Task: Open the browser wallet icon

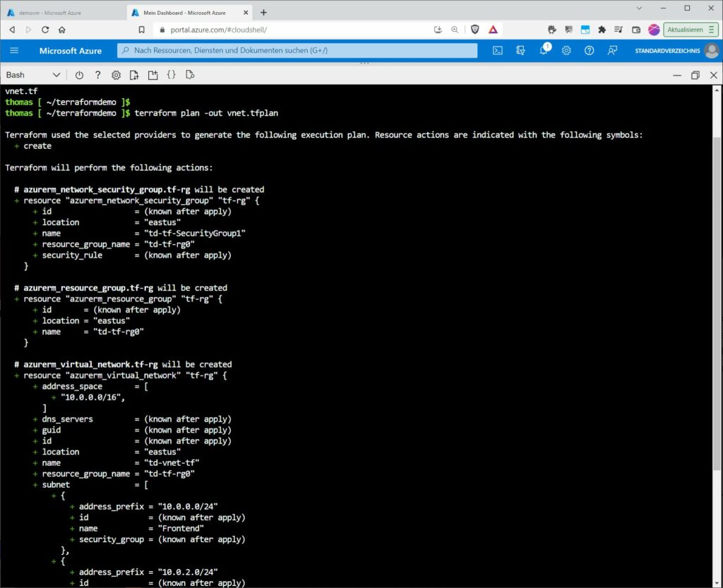Action: tap(636, 30)
